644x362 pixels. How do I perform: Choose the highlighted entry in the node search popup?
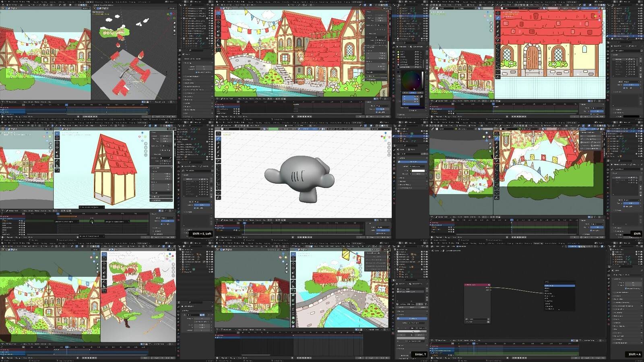pyautogui.click(x=559, y=285)
